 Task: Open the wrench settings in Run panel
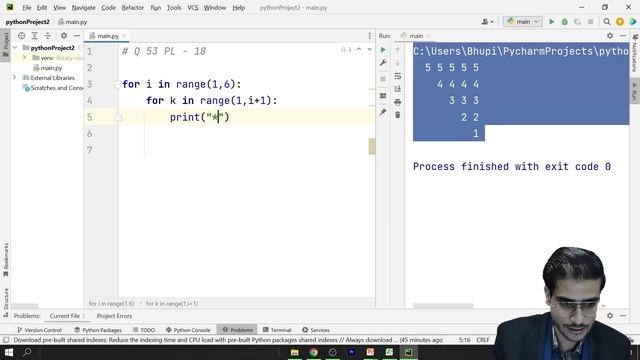point(383,63)
